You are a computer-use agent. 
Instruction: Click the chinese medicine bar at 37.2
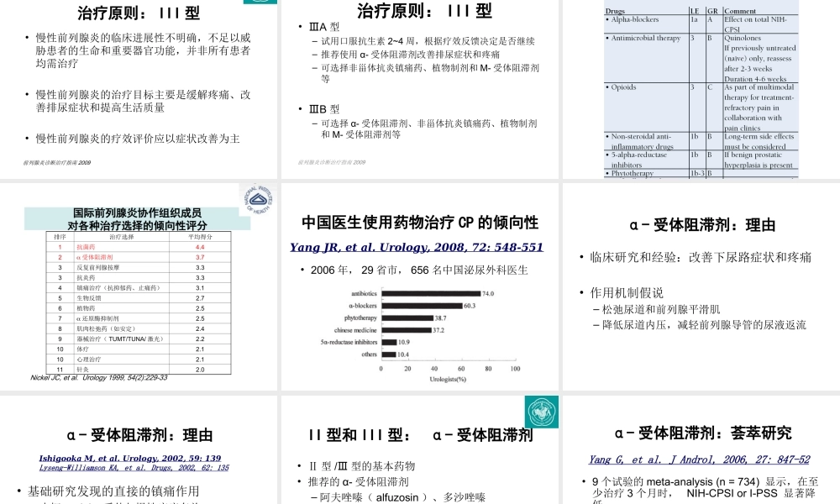pos(406,330)
